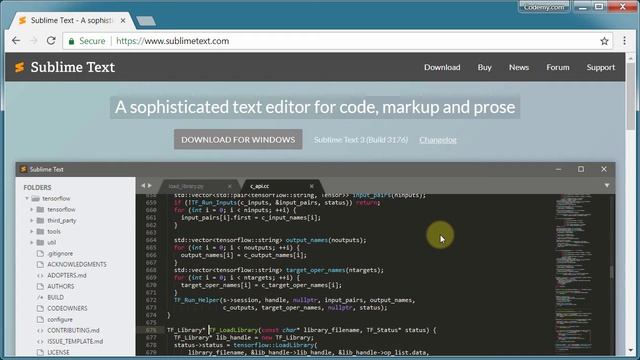
Task: Click the BUILD file icon
Action: pyautogui.click(x=40, y=298)
